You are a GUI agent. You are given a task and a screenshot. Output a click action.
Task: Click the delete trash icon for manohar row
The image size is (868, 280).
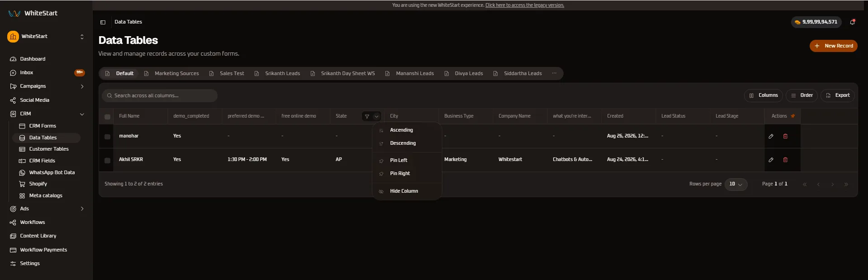pos(785,136)
